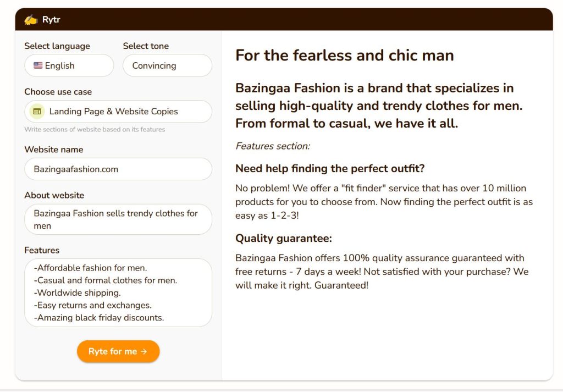This screenshot has width=563, height=392.
Task: Open the Select tone dropdown showing Convincing
Action: pos(167,65)
